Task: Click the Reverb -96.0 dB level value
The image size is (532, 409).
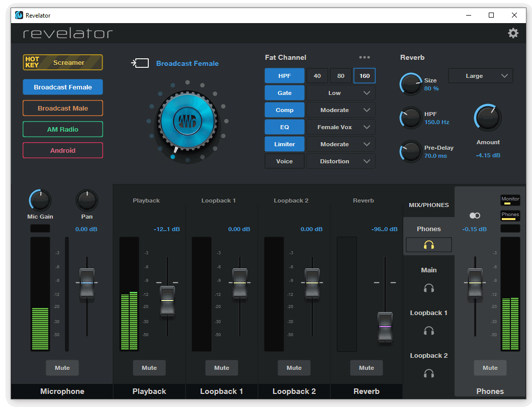Action: point(384,229)
